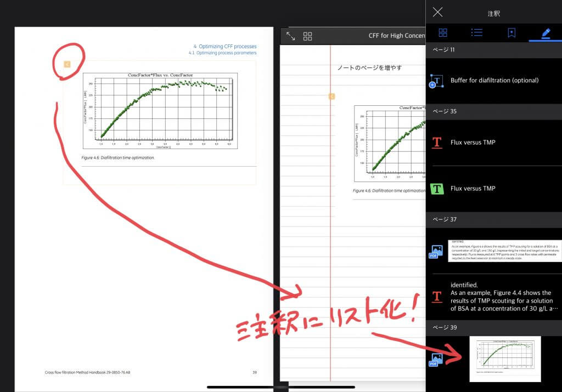
Task: Open 'Buffer for diafiltration (optional)' annotation
Action: coord(494,81)
